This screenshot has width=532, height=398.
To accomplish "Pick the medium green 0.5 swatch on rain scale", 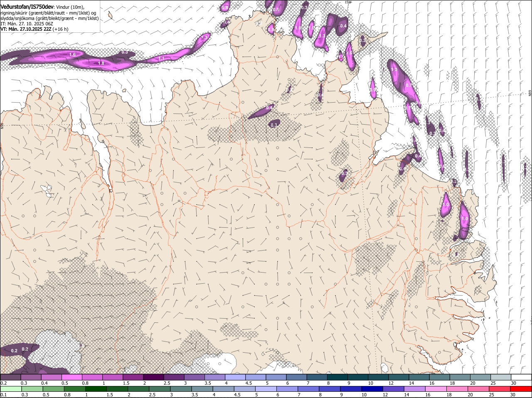I will click(x=53, y=389).
